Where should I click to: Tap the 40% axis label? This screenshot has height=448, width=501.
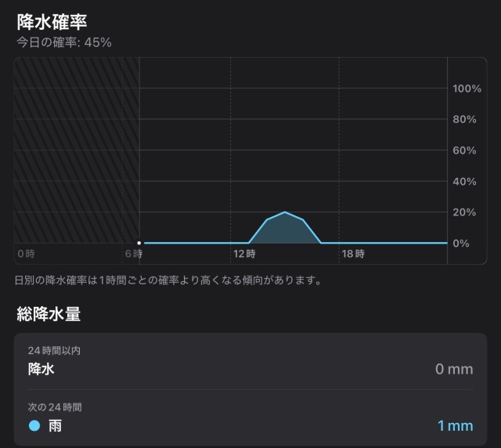[465, 181]
